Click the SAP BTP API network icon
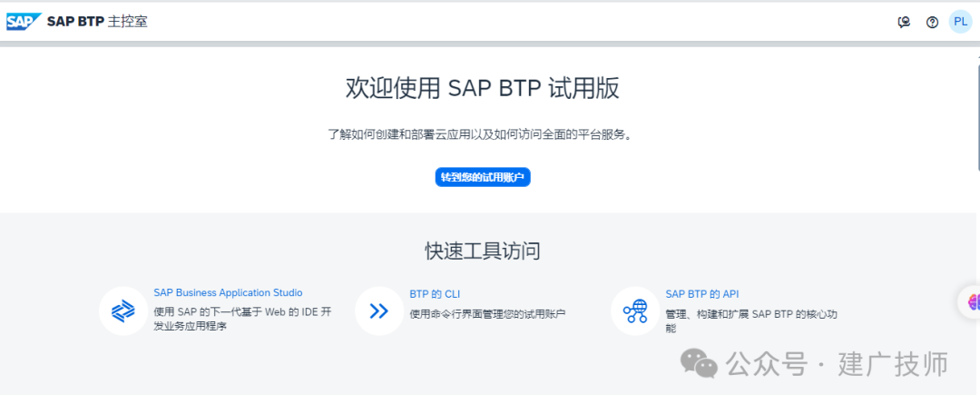This screenshot has width=980, height=404. click(635, 310)
